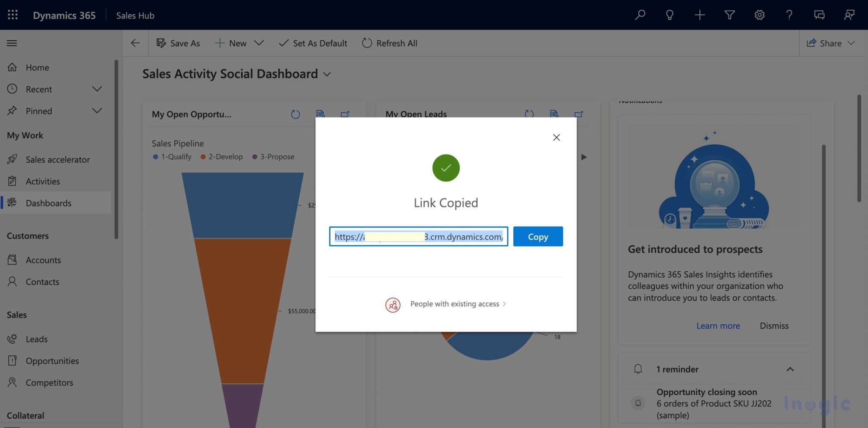Pop out the My Open Leads chart
868x428 pixels.
click(579, 114)
